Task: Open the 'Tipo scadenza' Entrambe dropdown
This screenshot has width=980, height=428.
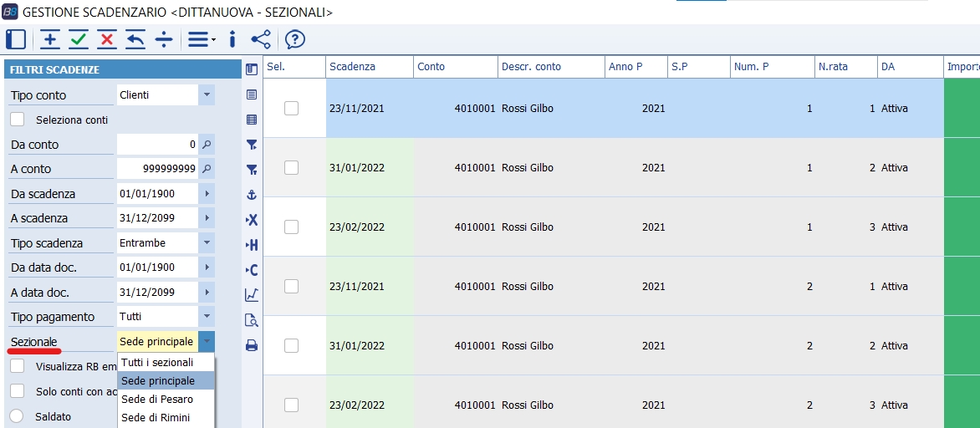Action: click(207, 242)
